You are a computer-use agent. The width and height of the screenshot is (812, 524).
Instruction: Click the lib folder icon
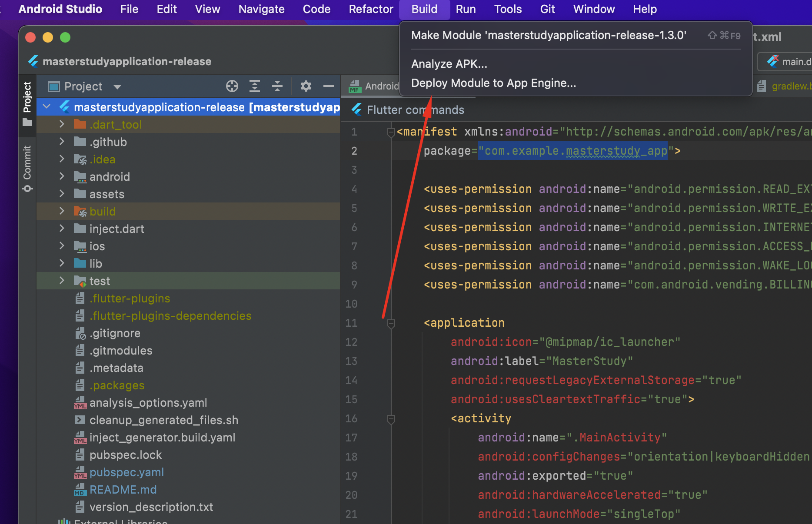pyautogui.click(x=80, y=263)
